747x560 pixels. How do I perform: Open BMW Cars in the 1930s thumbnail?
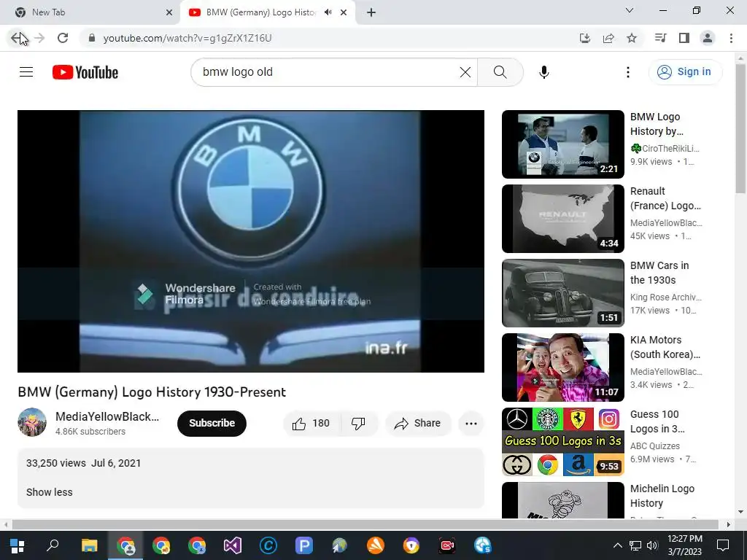coord(562,293)
